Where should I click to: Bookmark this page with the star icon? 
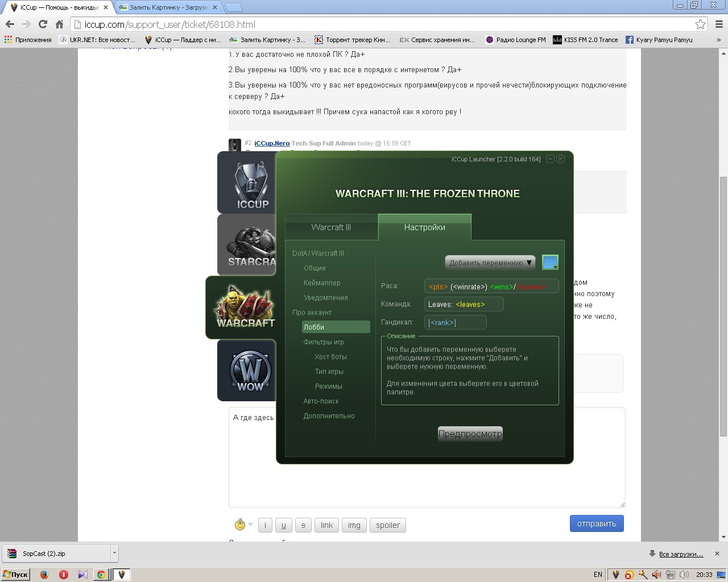coord(700,24)
